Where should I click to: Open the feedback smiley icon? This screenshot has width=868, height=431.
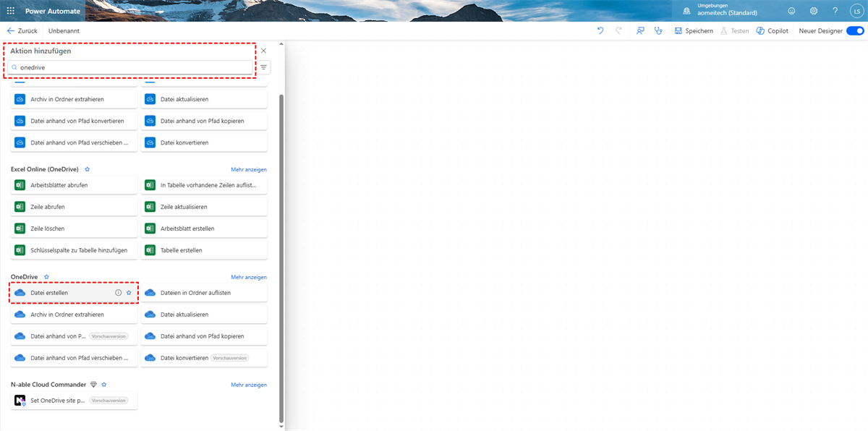tap(791, 11)
